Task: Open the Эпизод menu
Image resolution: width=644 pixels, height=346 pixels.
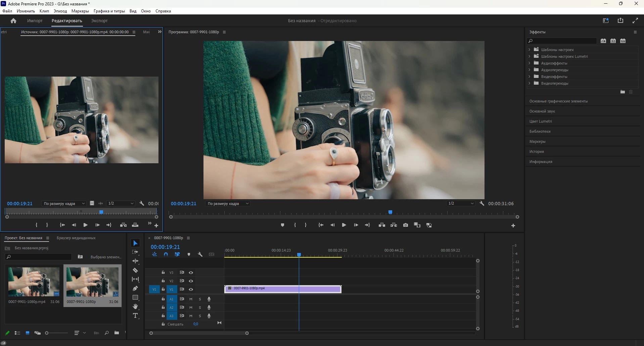Action: 60,11
